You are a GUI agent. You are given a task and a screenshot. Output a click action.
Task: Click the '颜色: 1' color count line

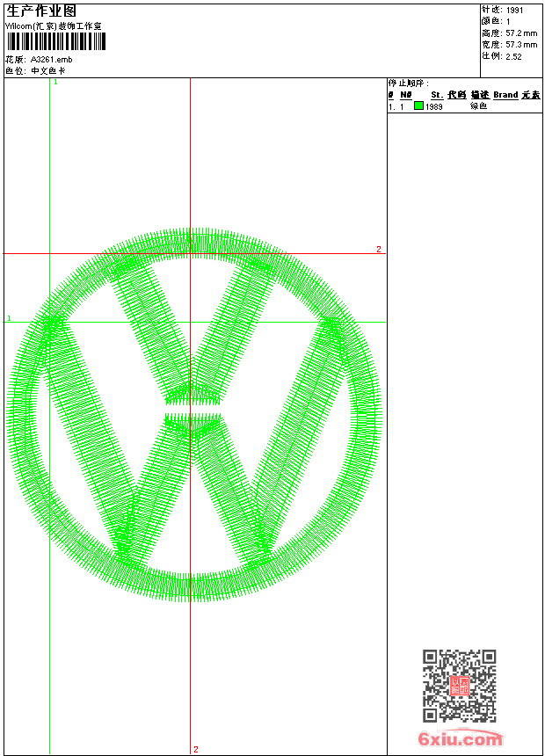496,21
